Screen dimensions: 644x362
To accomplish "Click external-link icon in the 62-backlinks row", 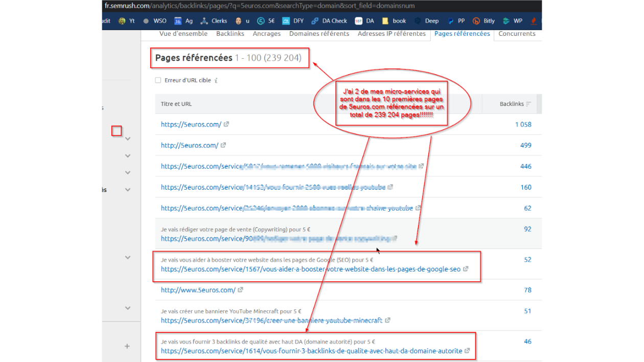I will click(418, 208).
